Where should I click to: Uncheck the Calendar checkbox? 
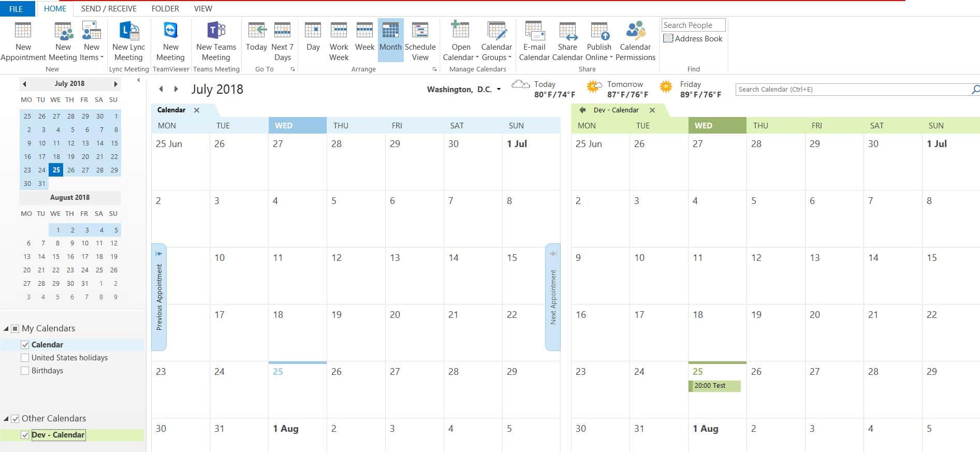[25, 345]
